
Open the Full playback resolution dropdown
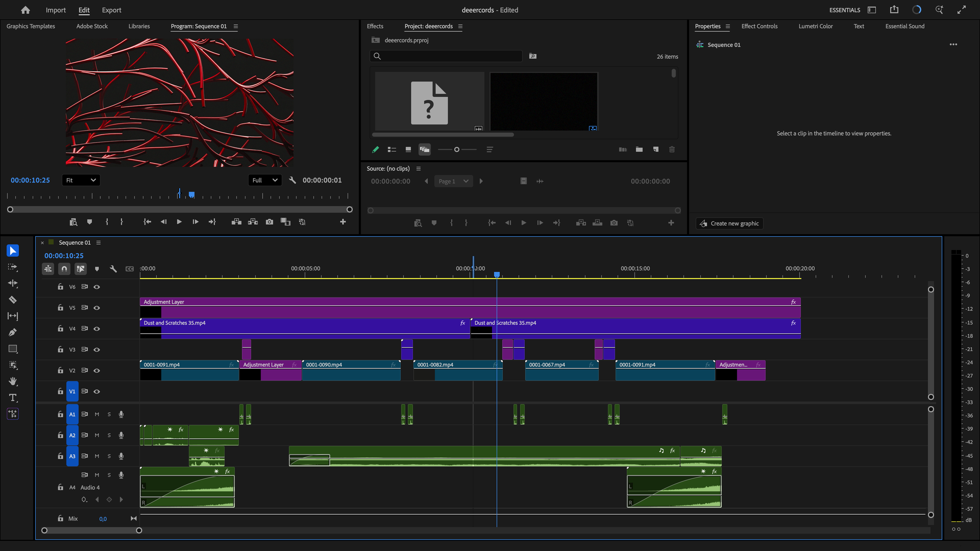tap(265, 180)
